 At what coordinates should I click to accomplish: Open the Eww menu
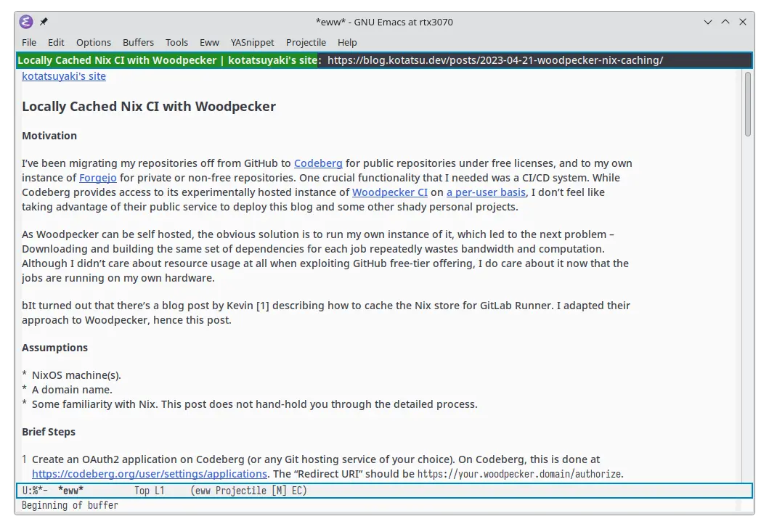pyautogui.click(x=209, y=42)
